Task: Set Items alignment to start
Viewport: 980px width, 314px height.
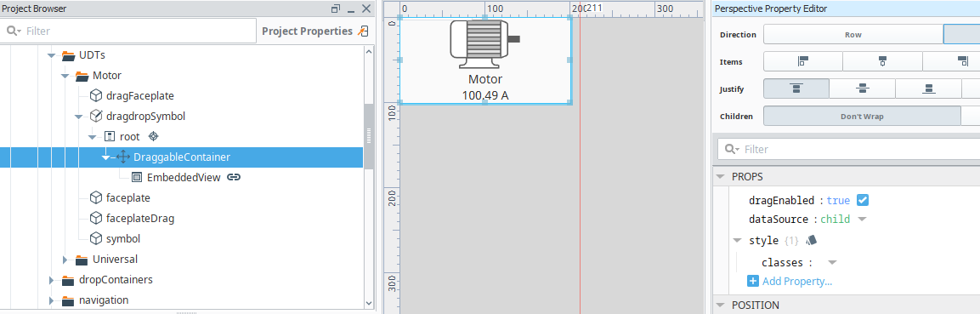Action: 803,61
